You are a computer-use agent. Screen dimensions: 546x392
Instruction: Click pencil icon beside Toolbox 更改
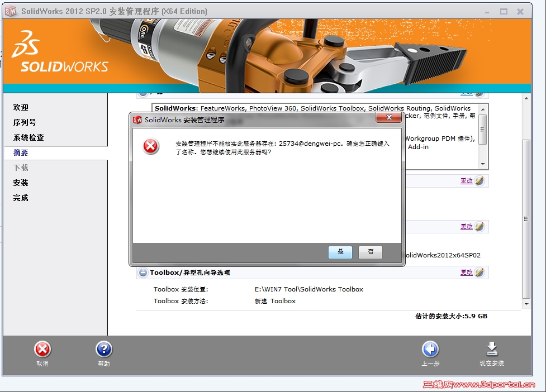(479, 272)
